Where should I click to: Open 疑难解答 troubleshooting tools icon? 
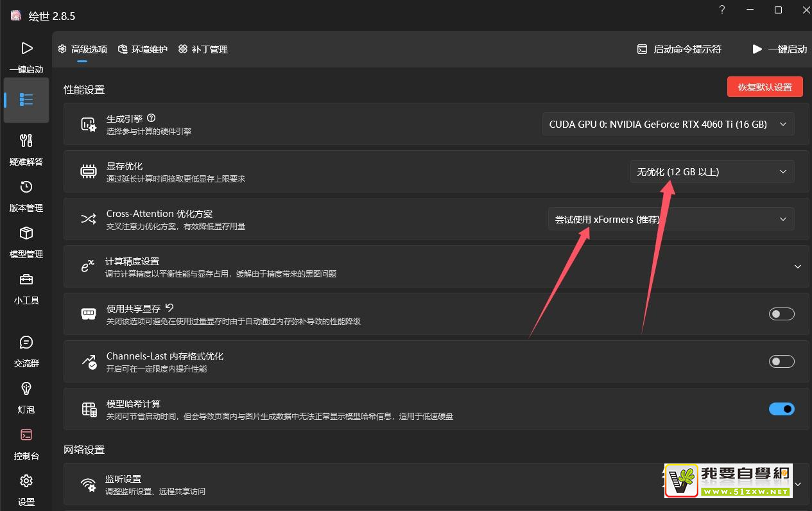(26, 141)
